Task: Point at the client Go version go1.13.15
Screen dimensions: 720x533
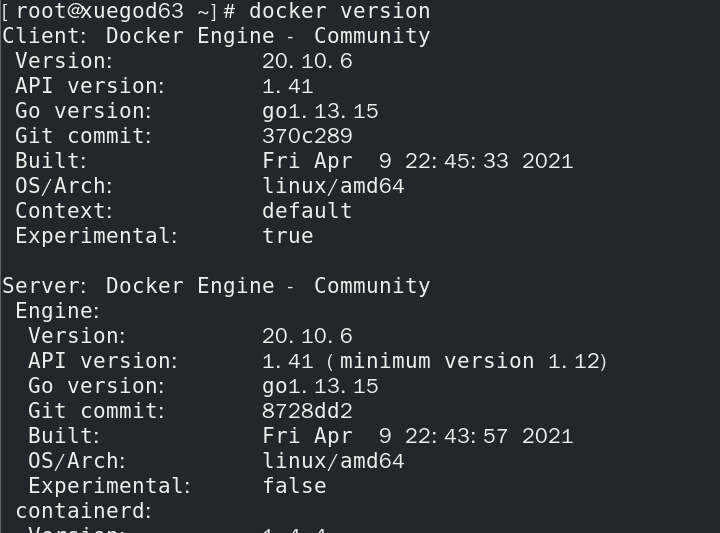Action: 320,111
